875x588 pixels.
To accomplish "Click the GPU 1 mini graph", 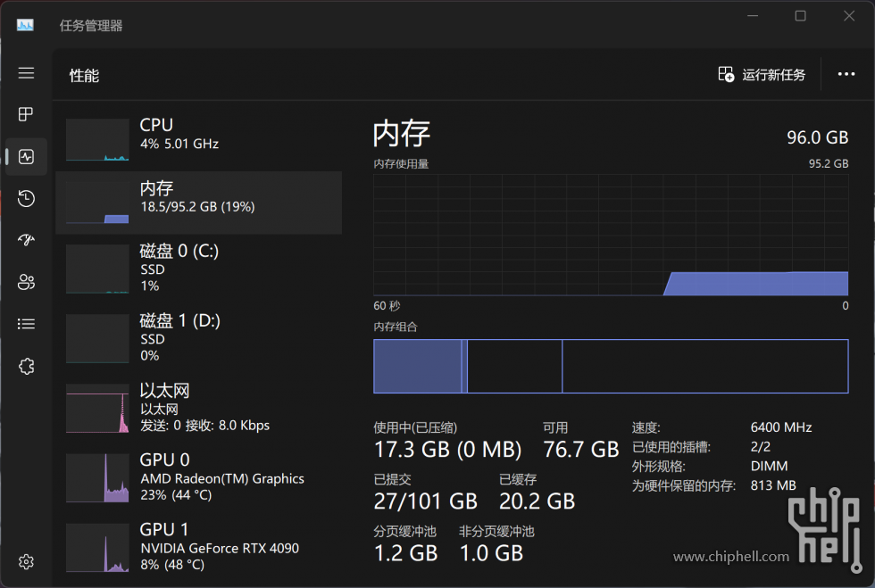I will pos(97,547).
